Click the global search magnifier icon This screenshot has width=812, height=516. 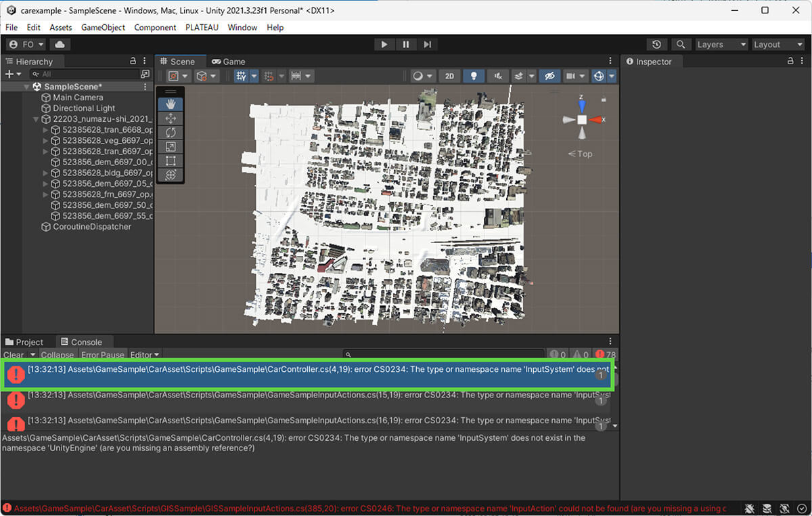click(x=680, y=45)
